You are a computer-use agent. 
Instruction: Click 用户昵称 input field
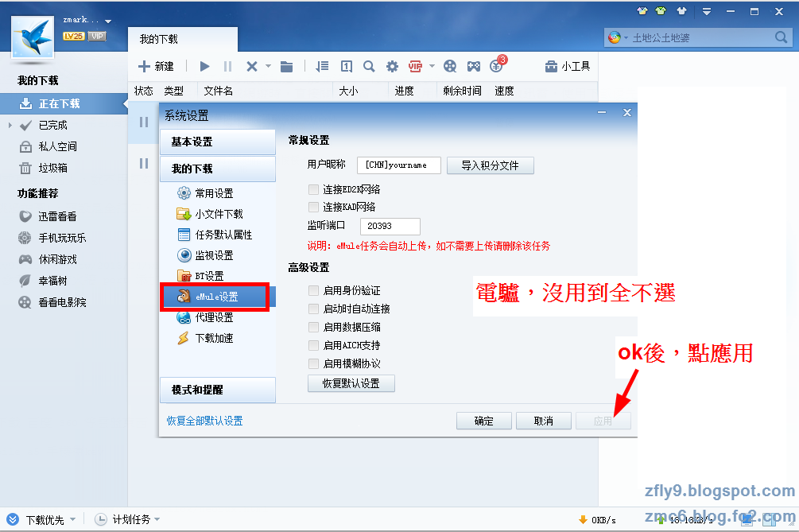pos(399,165)
